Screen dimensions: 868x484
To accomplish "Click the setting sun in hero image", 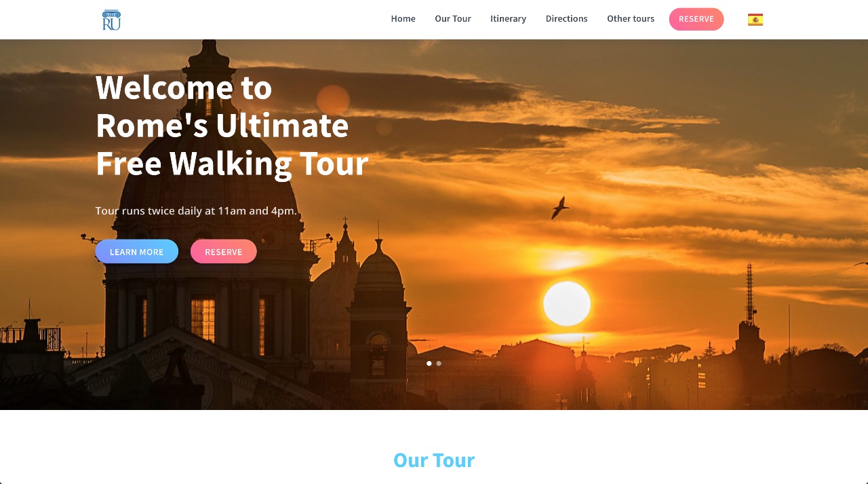I will click(x=567, y=303).
